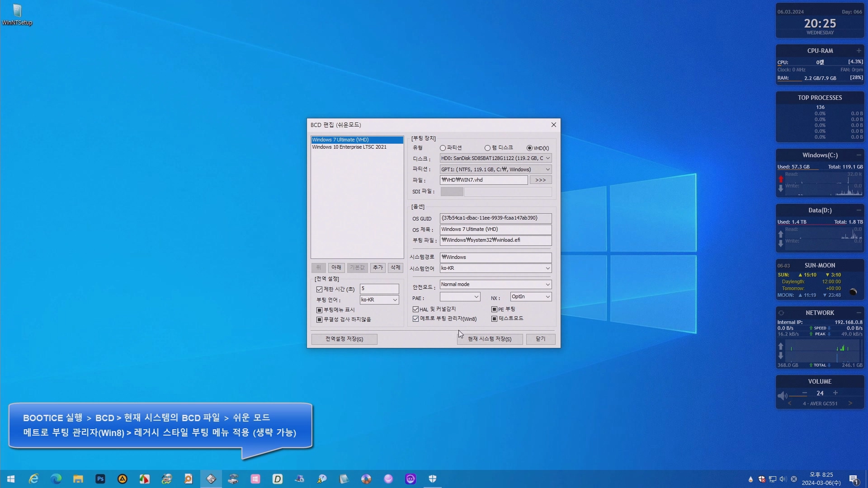868x488 pixels.
Task: Open the notepad taskbar icon
Action: (344, 479)
